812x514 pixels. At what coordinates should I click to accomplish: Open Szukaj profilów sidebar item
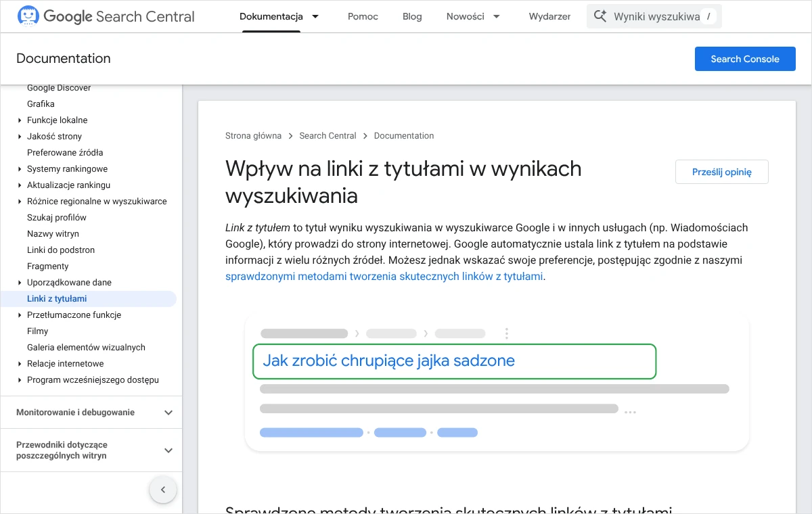point(57,218)
